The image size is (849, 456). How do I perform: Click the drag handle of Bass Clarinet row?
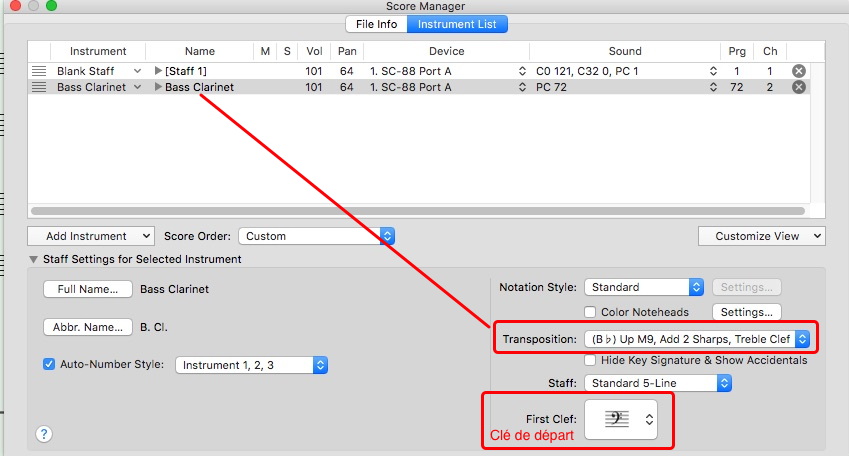click(39, 87)
